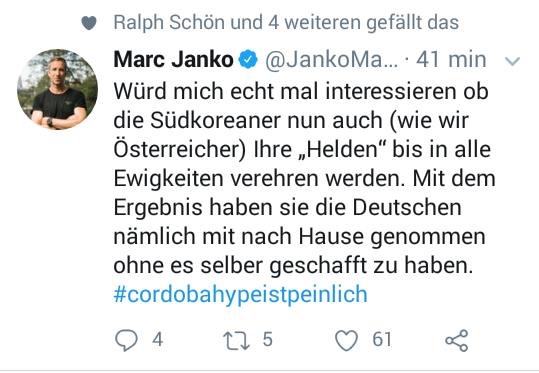
Task: View retweets via the count 5
Action: coord(267,340)
